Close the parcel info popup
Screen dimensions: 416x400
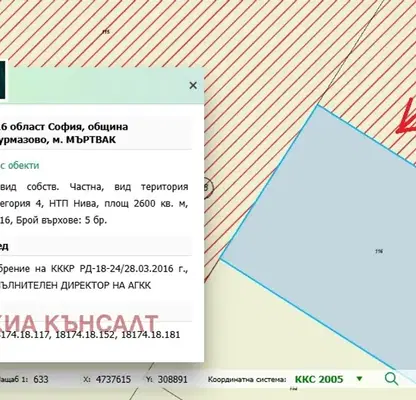coord(193,85)
